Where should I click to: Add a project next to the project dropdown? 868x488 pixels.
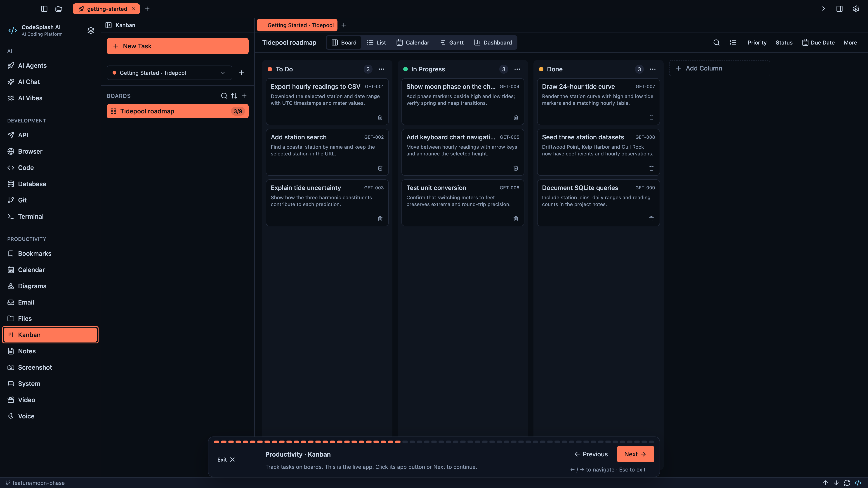coord(241,73)
